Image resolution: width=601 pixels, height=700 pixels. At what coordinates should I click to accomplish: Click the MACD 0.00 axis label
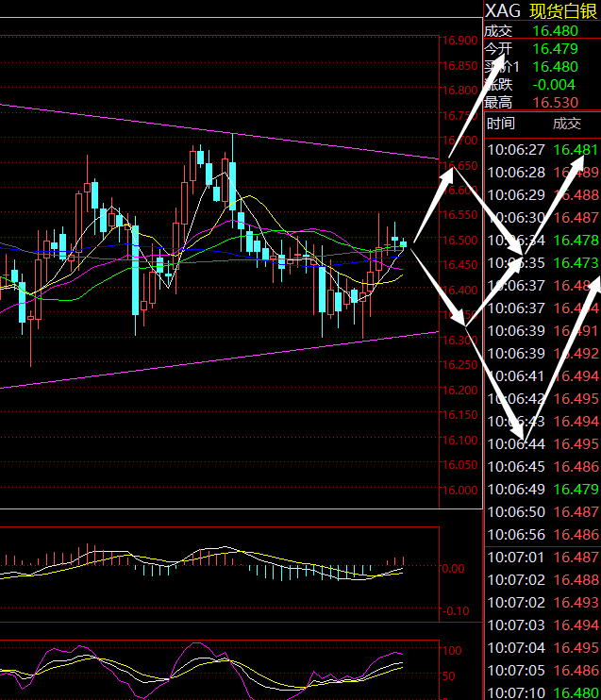[x=453, y=569]
